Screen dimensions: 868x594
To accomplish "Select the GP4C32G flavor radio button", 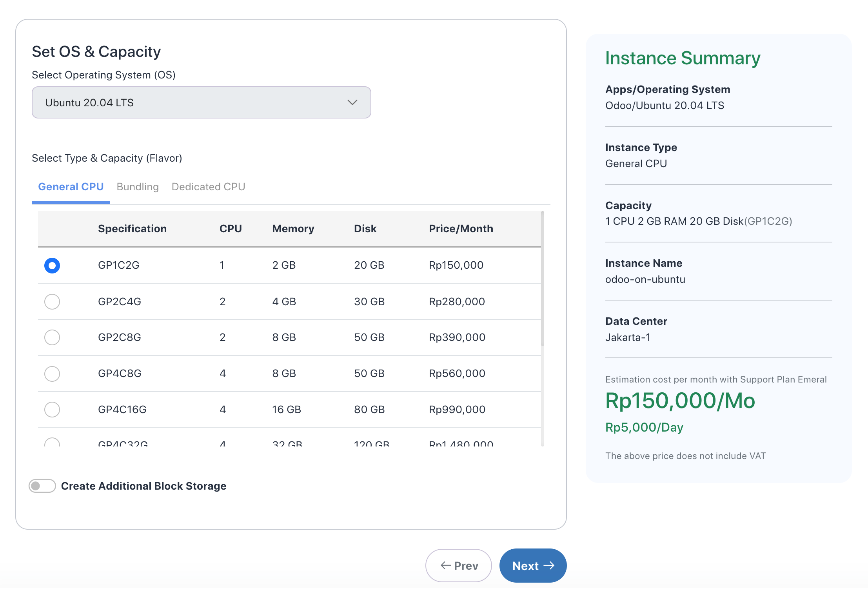I will (52, 443).
